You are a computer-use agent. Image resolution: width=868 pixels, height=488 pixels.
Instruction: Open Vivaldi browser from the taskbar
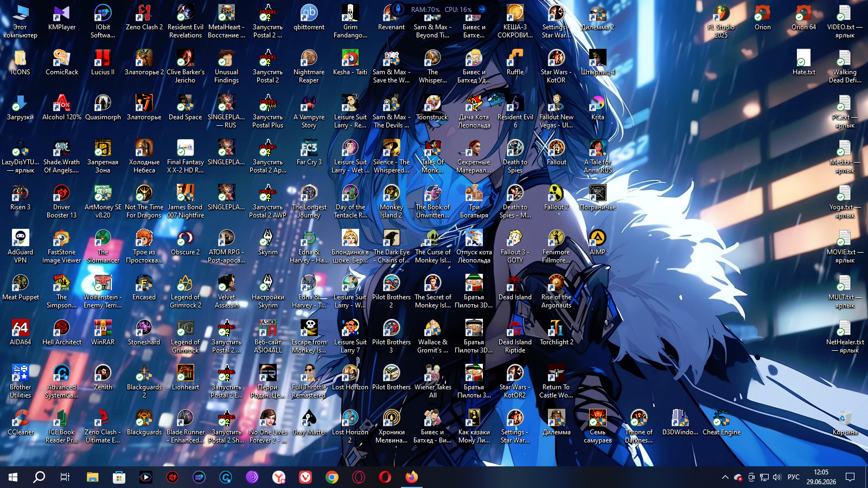305,477
